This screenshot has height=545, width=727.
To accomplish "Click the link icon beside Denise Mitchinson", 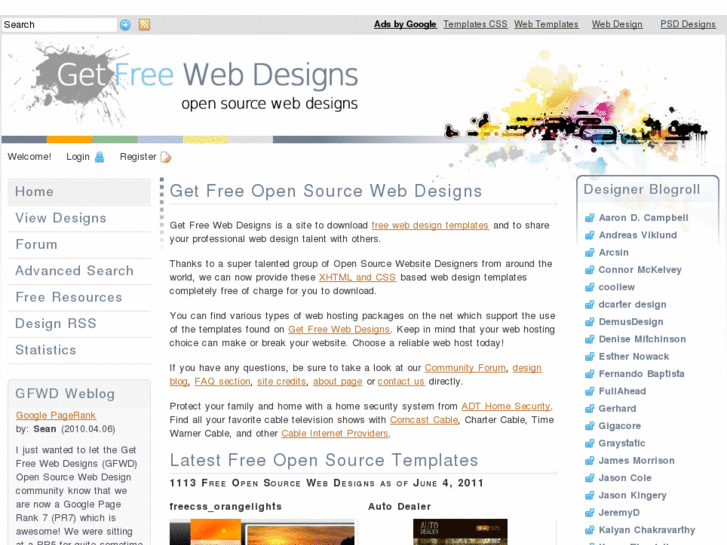I will tap(589, 339).
